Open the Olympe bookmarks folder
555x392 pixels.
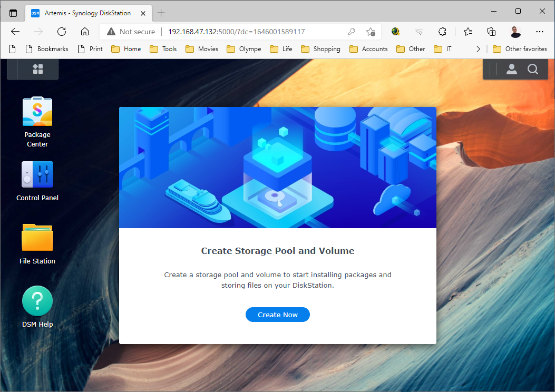pyautogui.click(x=244, y=49)
